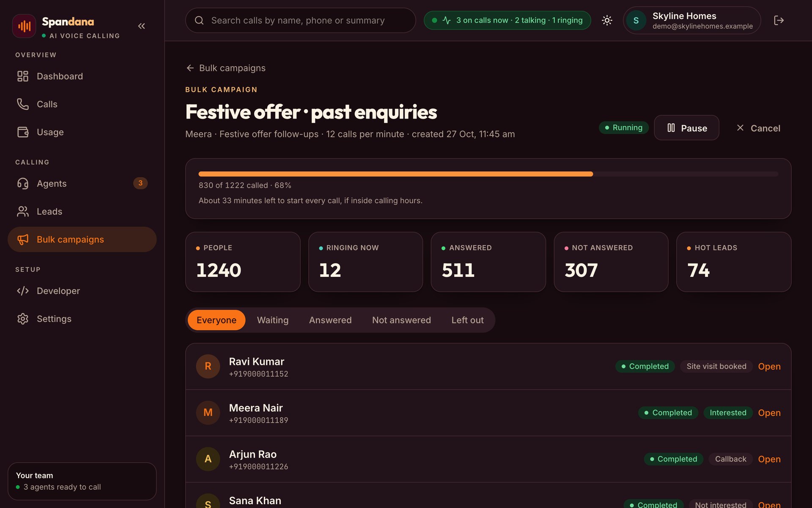
Task: Pause the running campaign
Action: tap(686, 128)
